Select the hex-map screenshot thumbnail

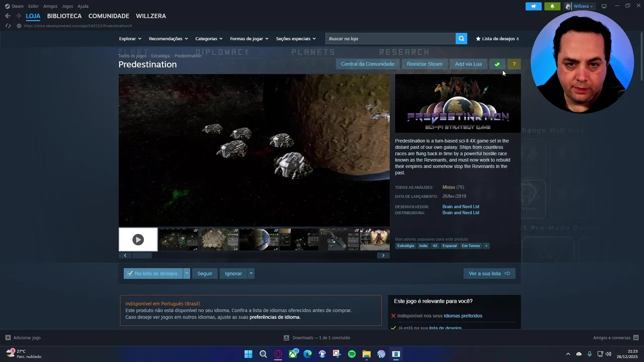tap(219, 239)
